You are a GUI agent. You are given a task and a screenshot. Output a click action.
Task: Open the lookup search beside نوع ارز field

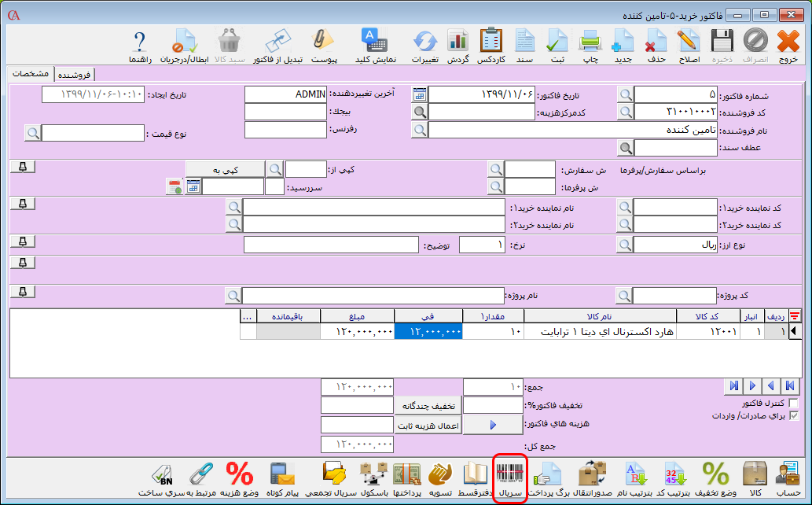click(x=624, y=245)
